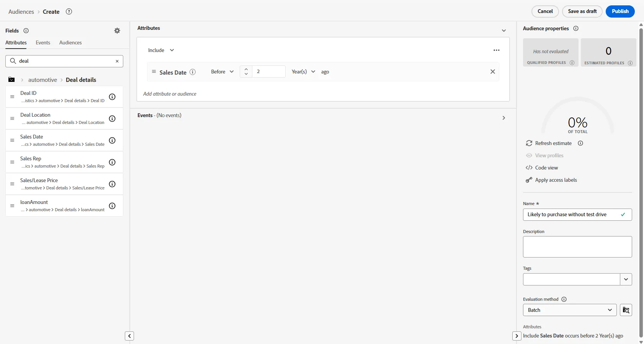Open Evaluation method info icon
644x344 pixels.
pyautogui.click(x=564, y=299)
